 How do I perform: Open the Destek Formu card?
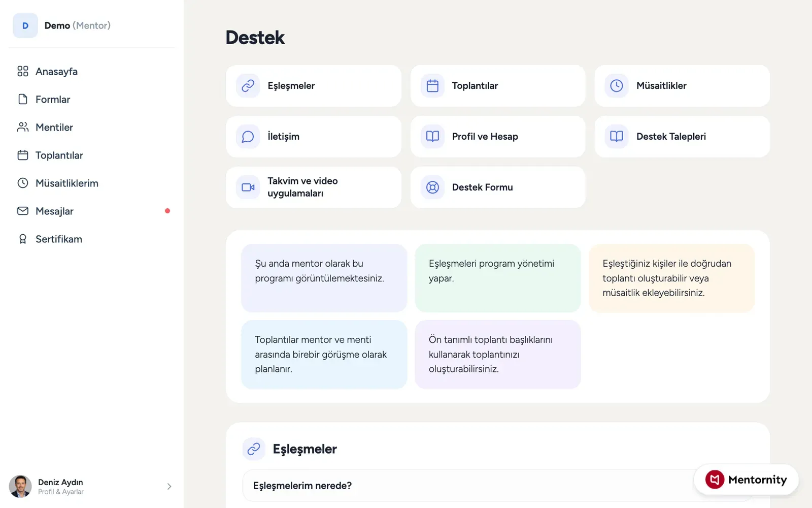click(498, 187)
